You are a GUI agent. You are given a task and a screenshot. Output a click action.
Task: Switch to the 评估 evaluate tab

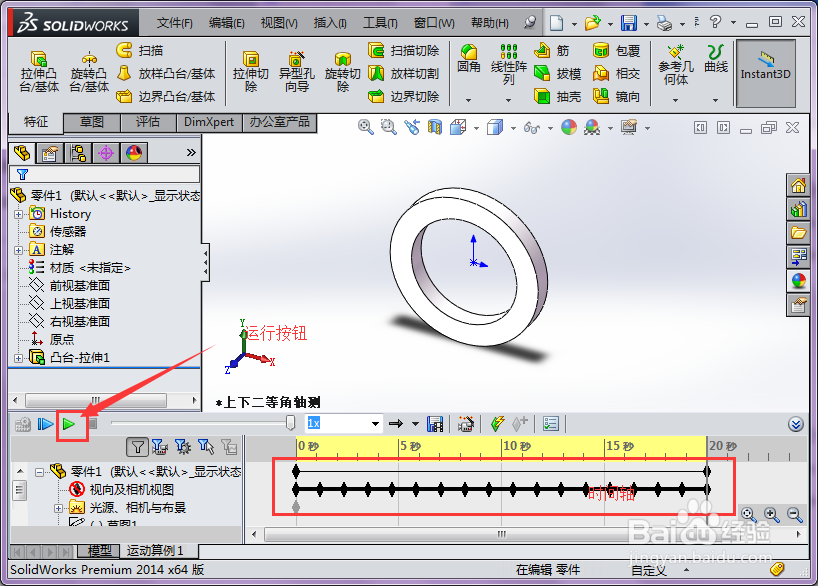tap(148, 122)
